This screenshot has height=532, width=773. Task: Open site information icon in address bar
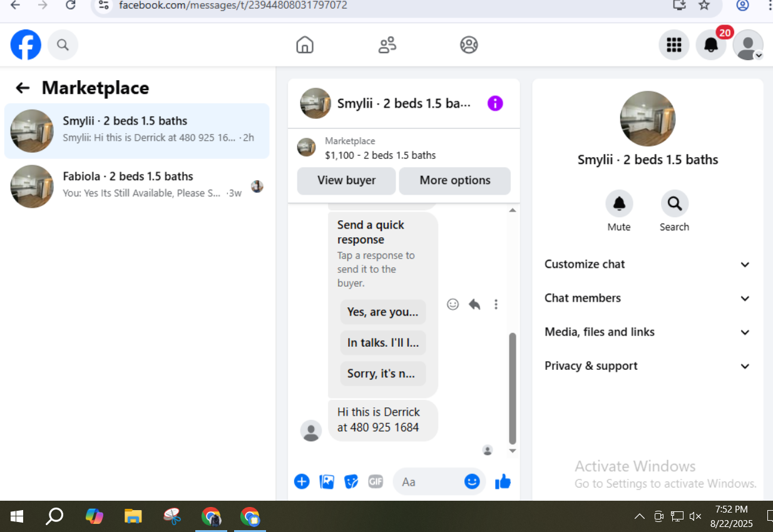[x=104, y=5]
